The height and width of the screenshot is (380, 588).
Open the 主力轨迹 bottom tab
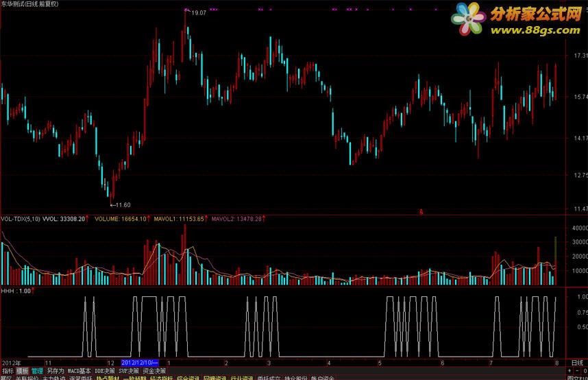tap(54, 378)
